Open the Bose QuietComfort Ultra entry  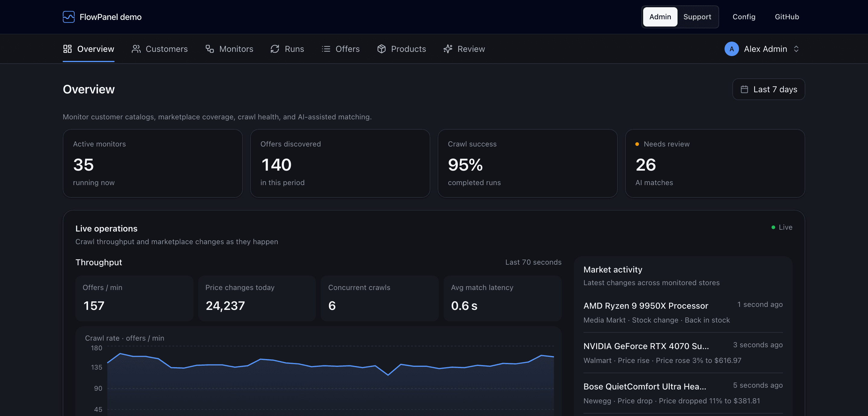[683, 393]
